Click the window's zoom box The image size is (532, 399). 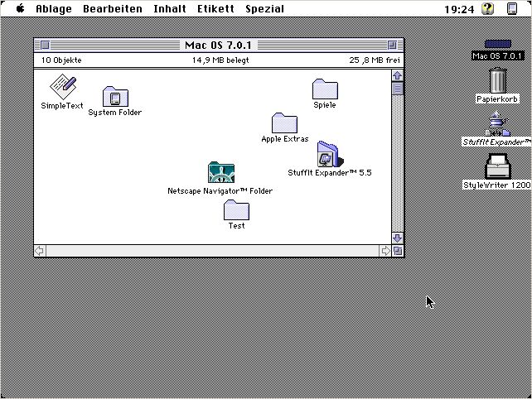coord(392,45)
